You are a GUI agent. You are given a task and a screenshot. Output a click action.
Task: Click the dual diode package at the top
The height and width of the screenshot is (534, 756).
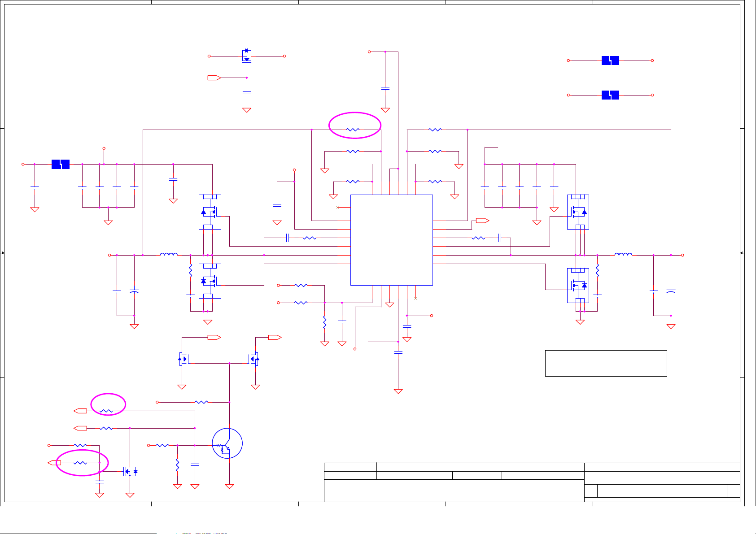[x=246, y=56]
